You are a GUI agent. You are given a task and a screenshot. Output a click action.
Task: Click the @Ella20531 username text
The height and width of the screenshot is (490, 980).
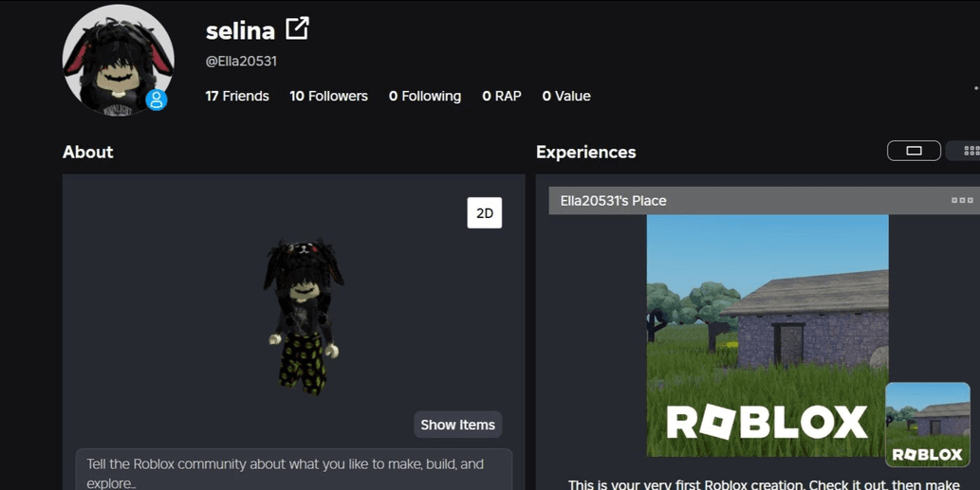[241, 62]
